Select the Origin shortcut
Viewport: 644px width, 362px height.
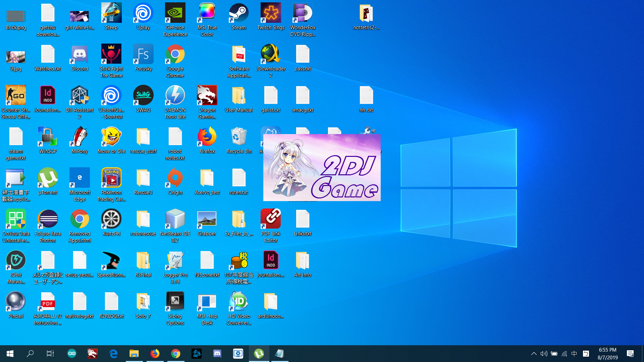pyautogui.click(x=175, y=182)
